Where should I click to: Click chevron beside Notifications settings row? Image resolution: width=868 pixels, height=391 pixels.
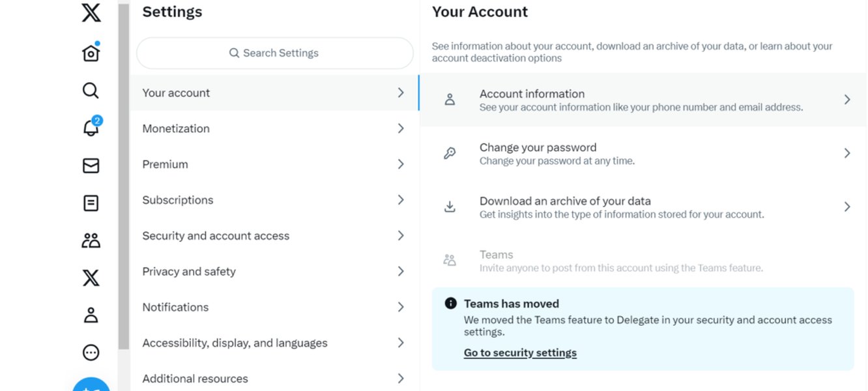[401, 307]
